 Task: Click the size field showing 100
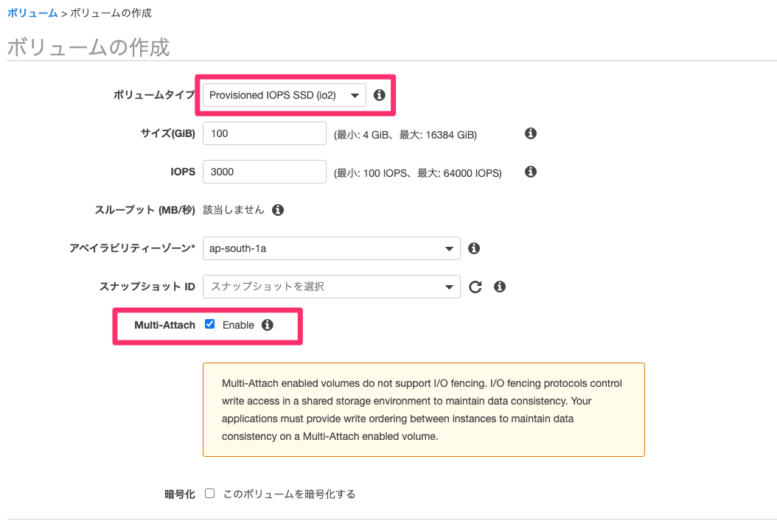[x=264, y=133]
